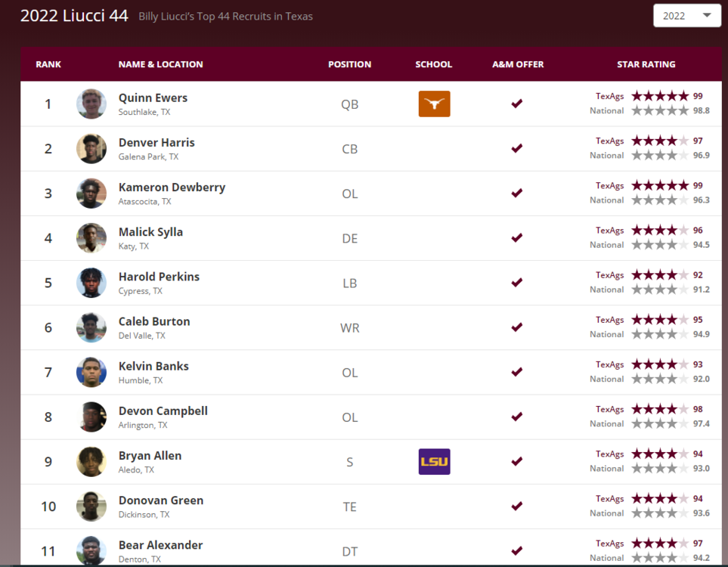Viewport: 728px width, 567px height.
Task: Click the Star Rating column header
Action: [x=646, y=64]
